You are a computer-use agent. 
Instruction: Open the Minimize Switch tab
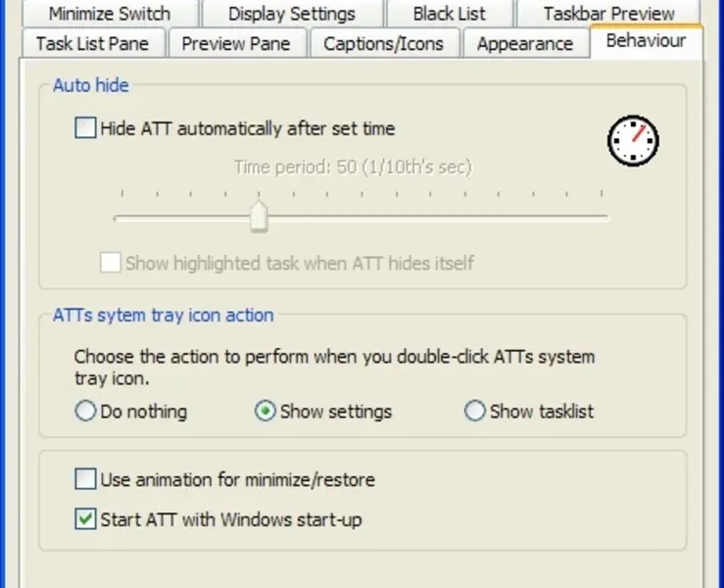(x=109, y=14)
